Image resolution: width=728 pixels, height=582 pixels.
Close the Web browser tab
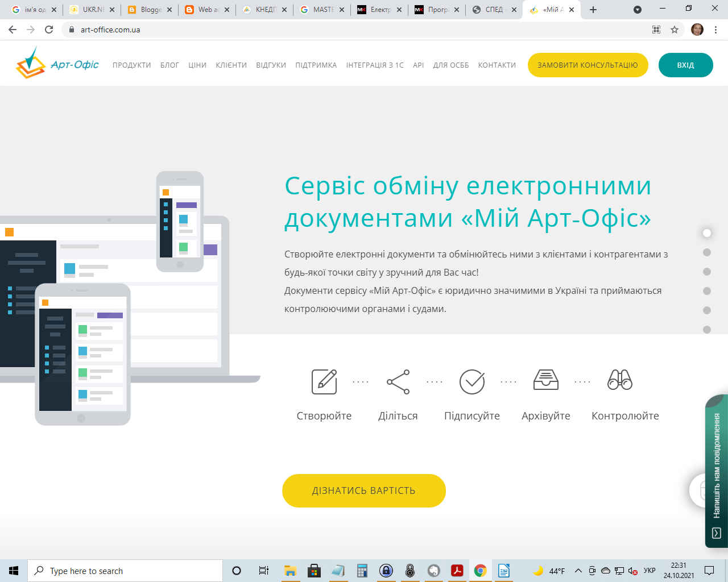pos(227,10)
